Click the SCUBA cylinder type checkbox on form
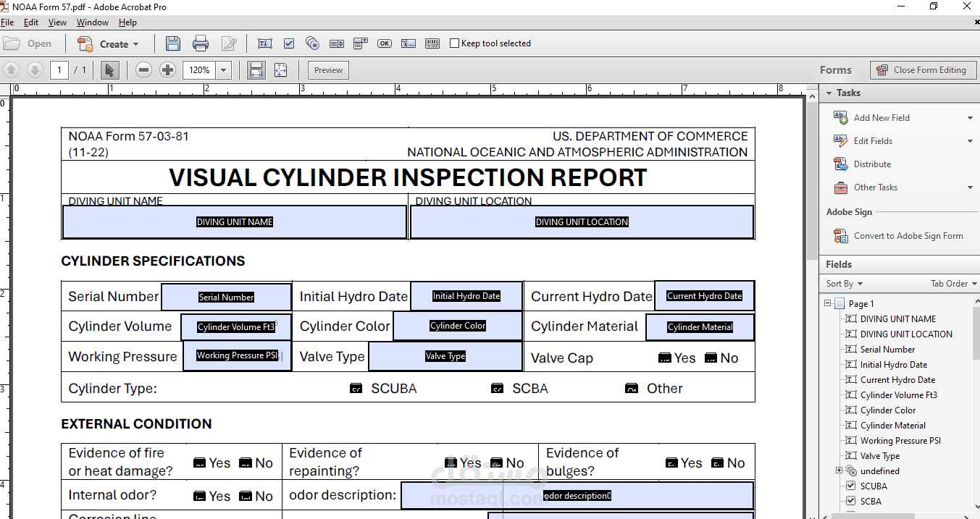This screenshot has width=980, height=519. pos(356,389)
